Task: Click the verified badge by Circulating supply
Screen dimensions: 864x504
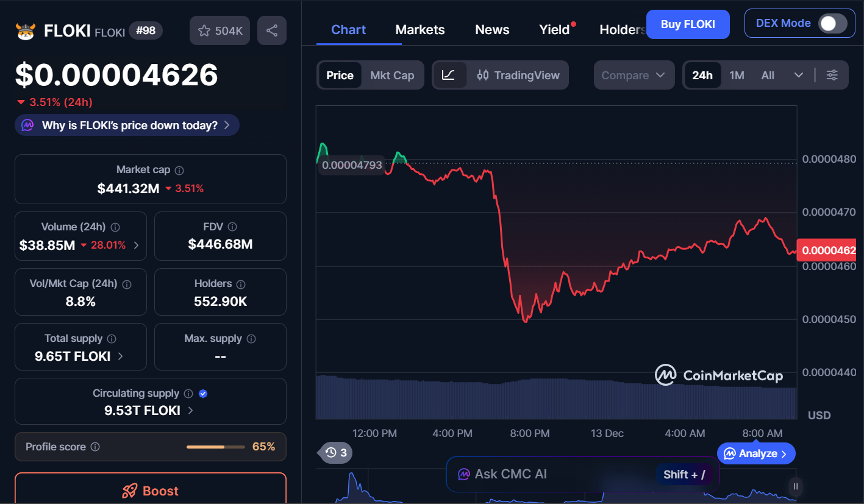Action: click(204, 394)
